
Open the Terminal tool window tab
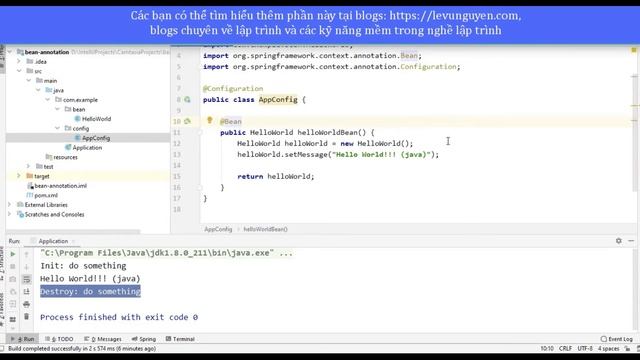[x=180, y=339]
